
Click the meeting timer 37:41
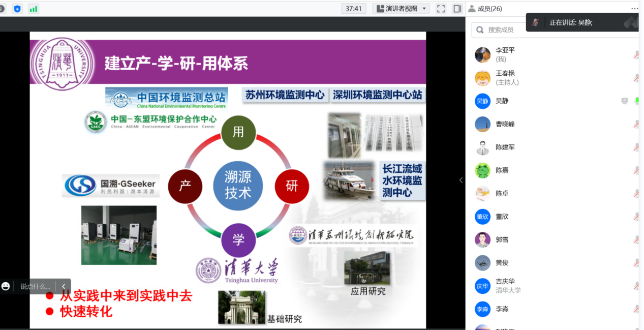click(353, 9)
